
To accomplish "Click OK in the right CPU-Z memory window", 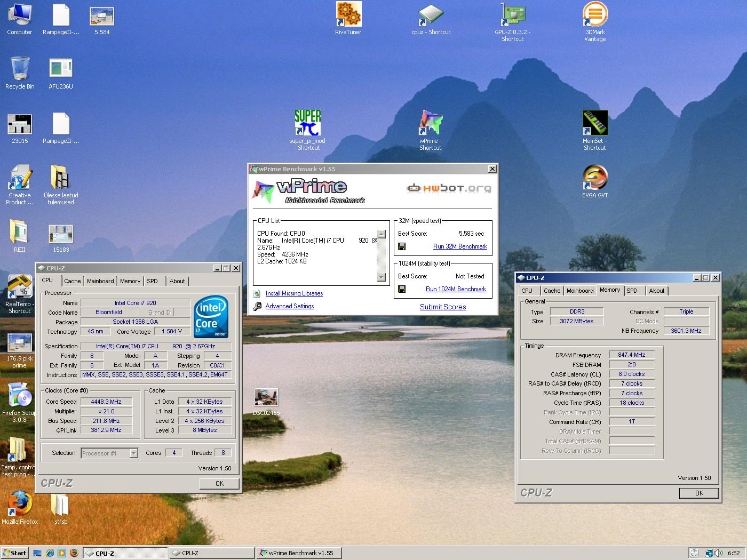I will coord(699,493).
